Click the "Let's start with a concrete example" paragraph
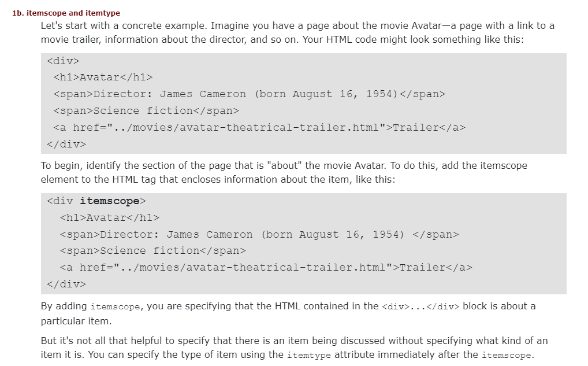Screen dimensions: 588x366 pyautogui.click(x=297, y=32)
